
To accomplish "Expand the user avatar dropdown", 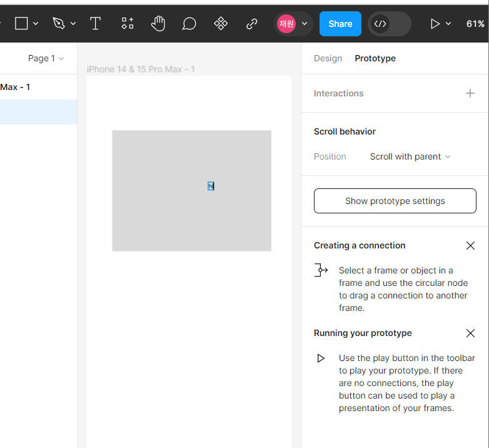I will pyautogui.click(x=305, y=24).
